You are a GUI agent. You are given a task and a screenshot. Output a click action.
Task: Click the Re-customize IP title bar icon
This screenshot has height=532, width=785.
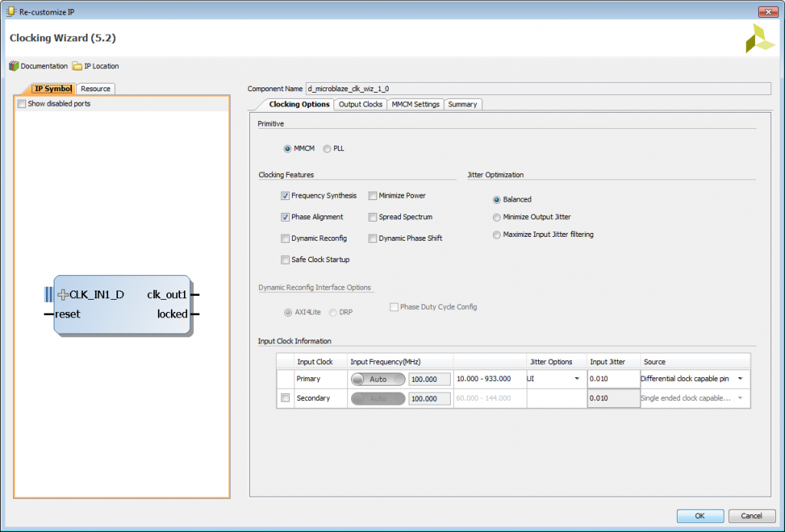pos(11,11)
